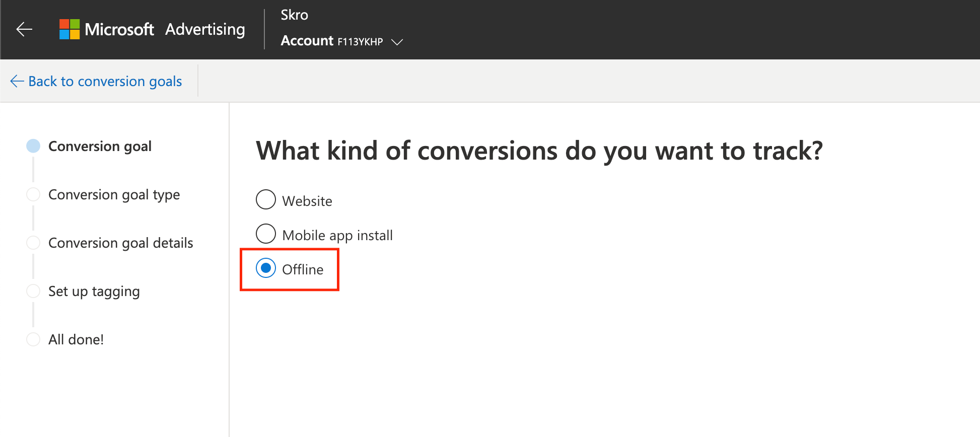Select the Offline radio button
Screen dimensions: 980x437
click(x=266, y=268)
